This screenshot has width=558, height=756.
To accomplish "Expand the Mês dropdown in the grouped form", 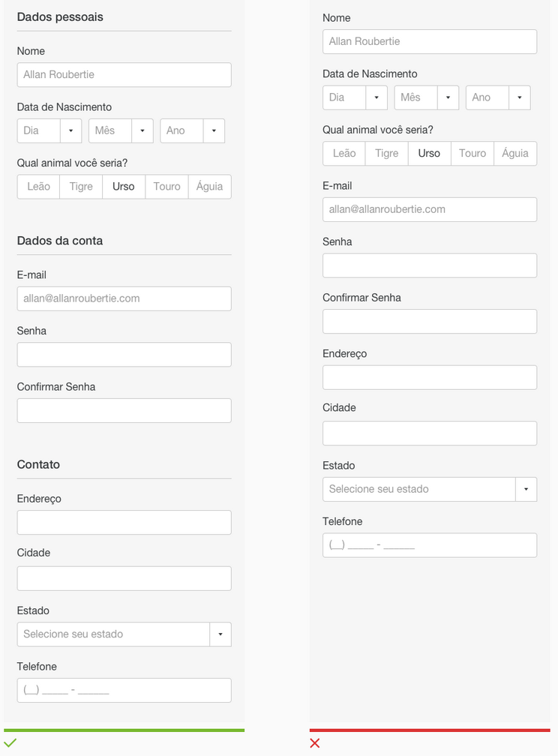I will pos(142,130).
